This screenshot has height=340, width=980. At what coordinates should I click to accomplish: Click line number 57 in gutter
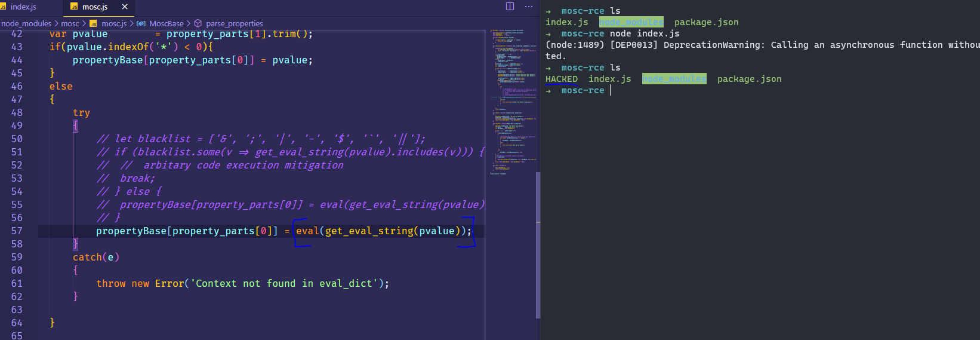click(x=17, y=231)
